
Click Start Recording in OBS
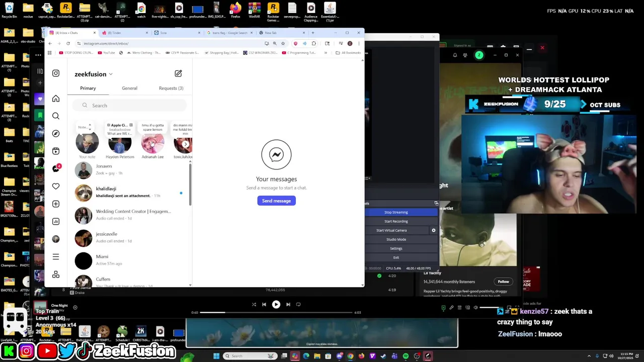(396, 221)
